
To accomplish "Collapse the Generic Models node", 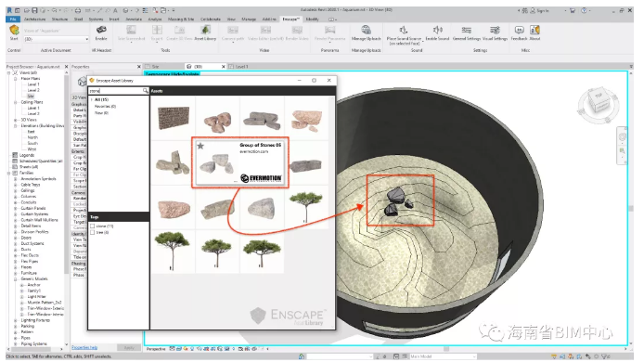I will coord(15,279).
